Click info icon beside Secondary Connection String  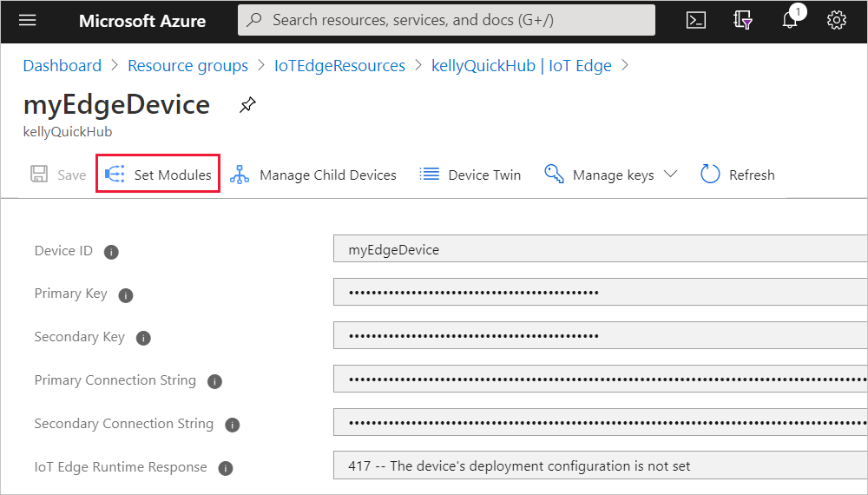click(x=232, y=425)
